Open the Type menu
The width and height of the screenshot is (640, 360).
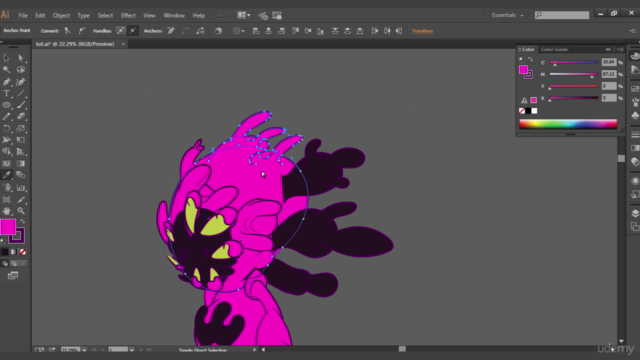click(83, 16)
